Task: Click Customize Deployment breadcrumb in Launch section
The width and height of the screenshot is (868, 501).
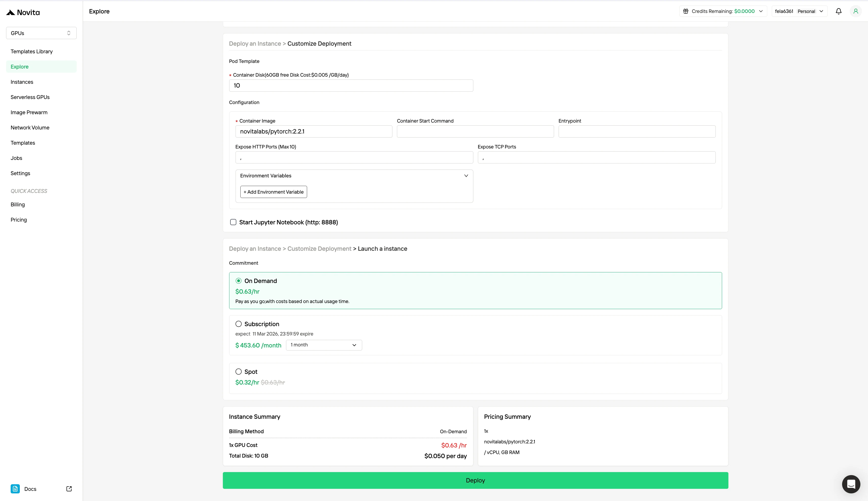Action: tap(319, 249)
